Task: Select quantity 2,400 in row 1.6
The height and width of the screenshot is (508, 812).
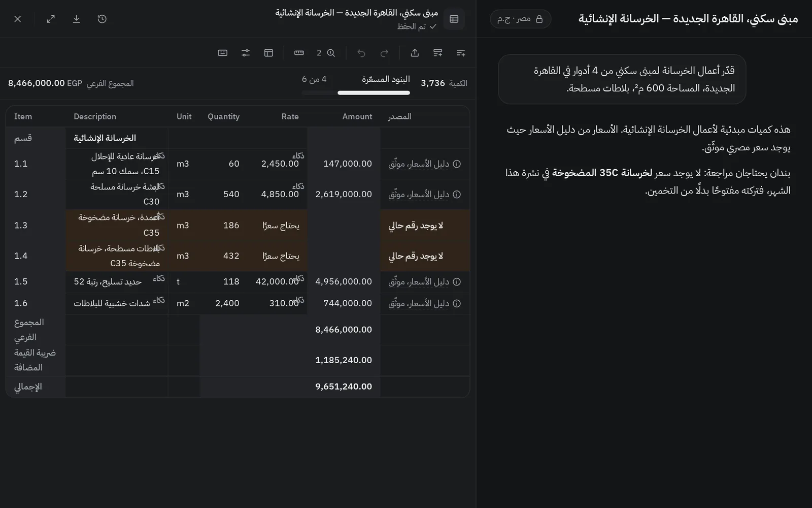Action: (x=224, y=303)
